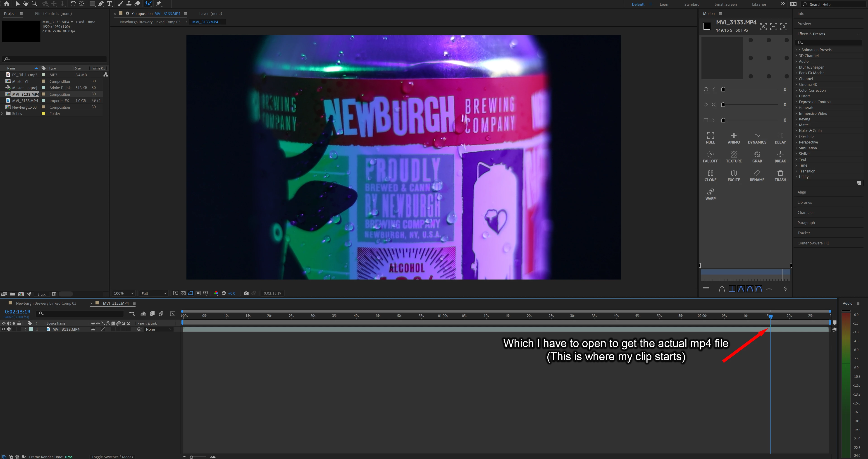Screen dimensions: 868x459
Task: Open the 100% magnification dropdown
Action: pos(124,293)
